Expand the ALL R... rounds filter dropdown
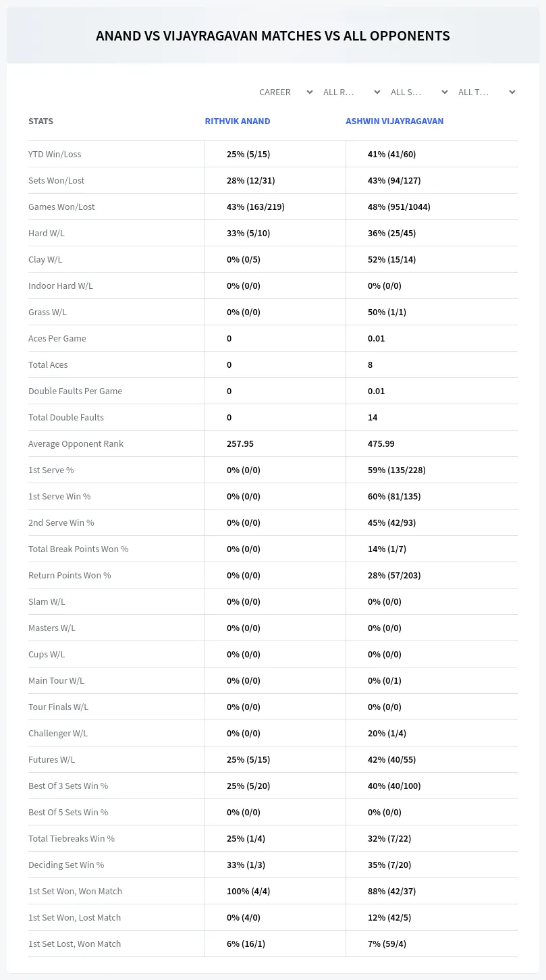The width and height of the screenshot is (546, 980). pyautogui.click(x=352, y=92)
